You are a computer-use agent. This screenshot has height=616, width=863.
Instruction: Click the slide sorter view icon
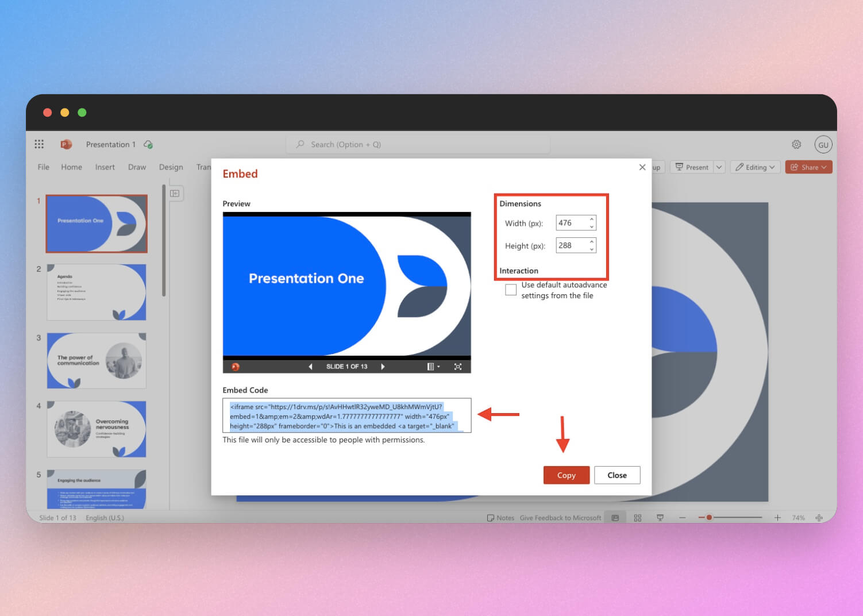click(638, 518)
